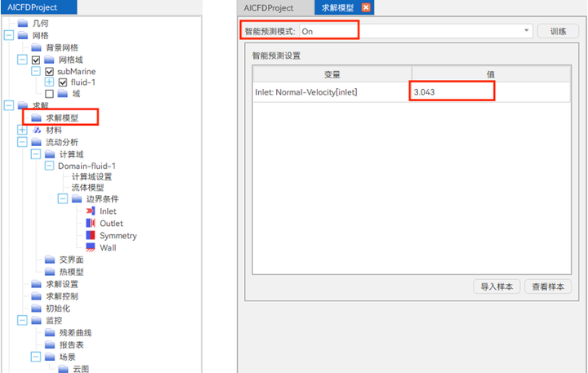This screenshot has width=588, height=373.
Task: Click the 场景 folder icon
Action: click(x=50, y=357)
